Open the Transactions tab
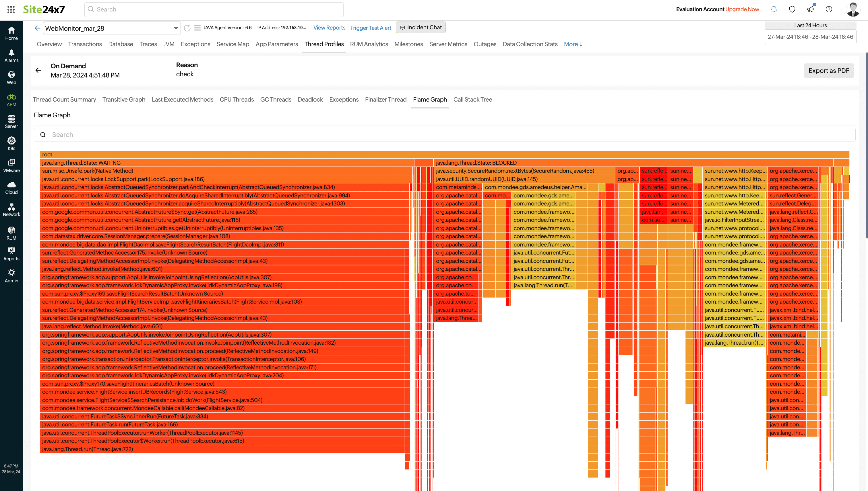 pos(85,44)
